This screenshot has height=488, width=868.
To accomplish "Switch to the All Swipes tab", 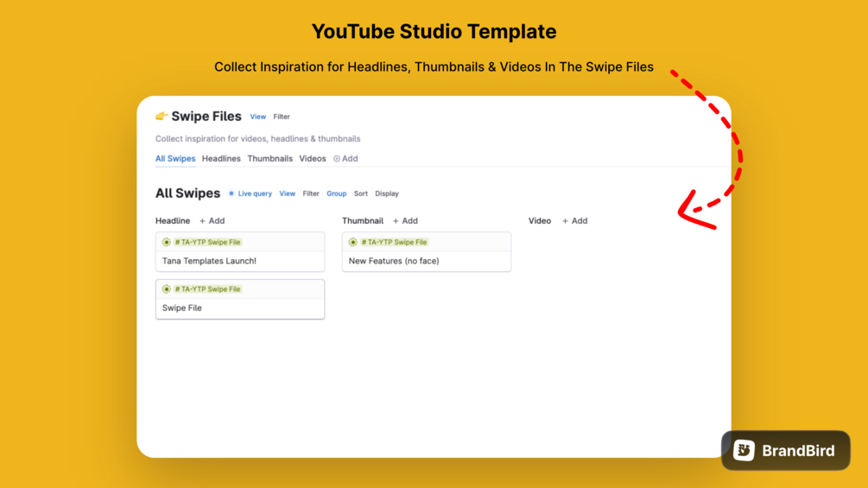I will (x=175, y=158).
